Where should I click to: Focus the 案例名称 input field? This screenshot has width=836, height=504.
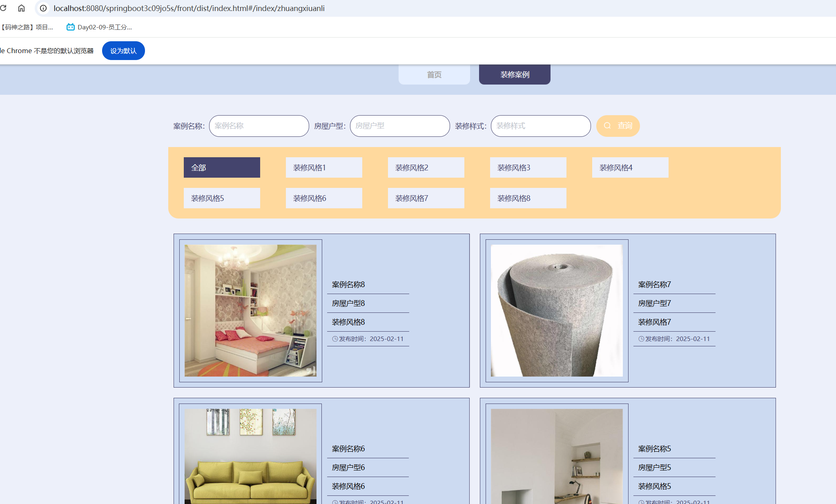coord(259,126)
